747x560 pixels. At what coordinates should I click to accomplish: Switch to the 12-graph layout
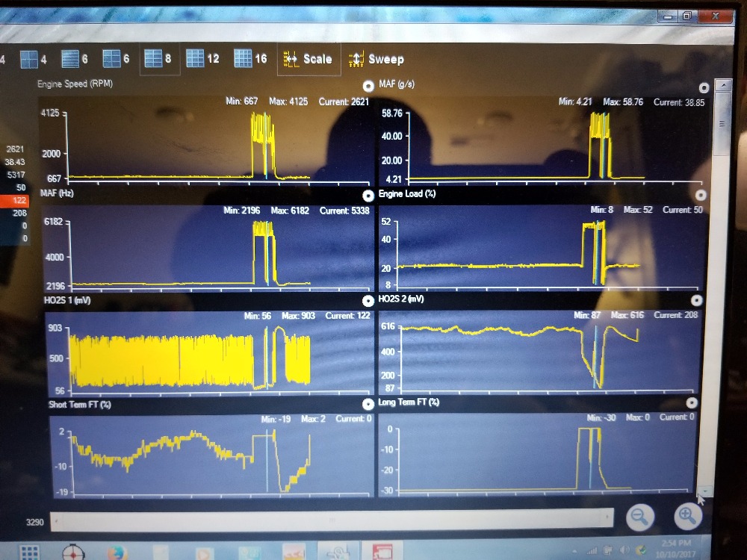coord(195,58)
